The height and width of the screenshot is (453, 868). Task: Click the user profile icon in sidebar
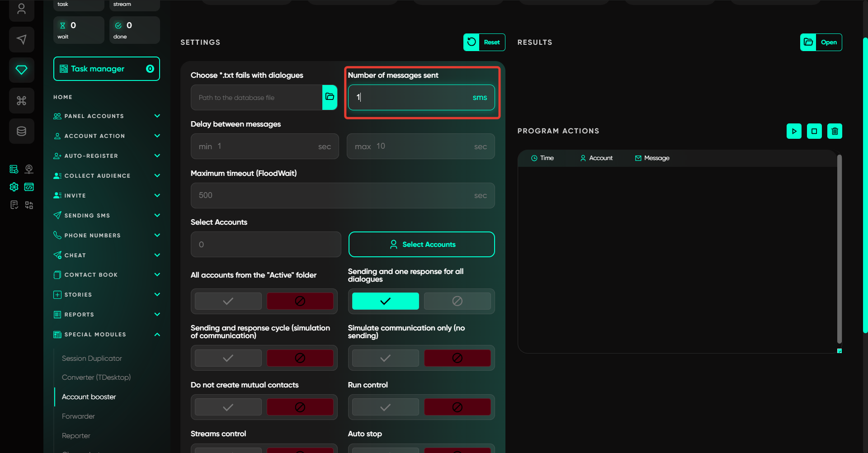click(21, 9)
